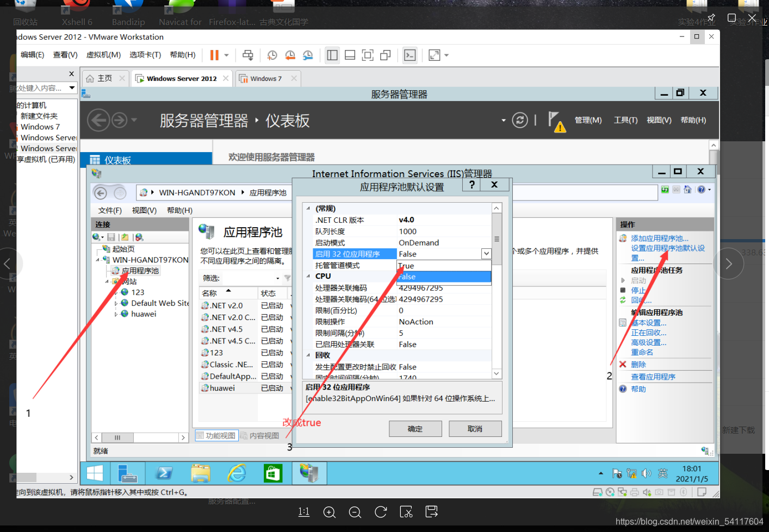Open snapshot manager with the wrench clock icon
This screenshot has width=769, height=532.
[308, 55]
